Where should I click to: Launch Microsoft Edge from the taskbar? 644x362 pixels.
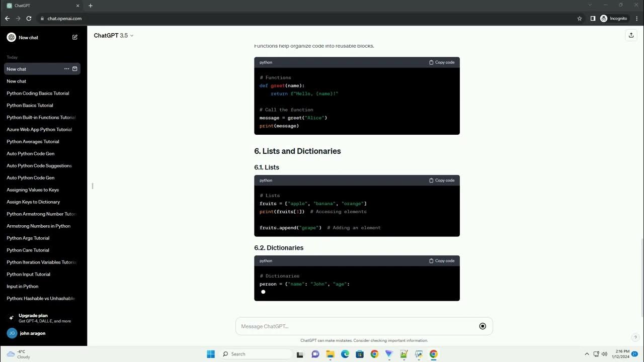coord(345,354)
